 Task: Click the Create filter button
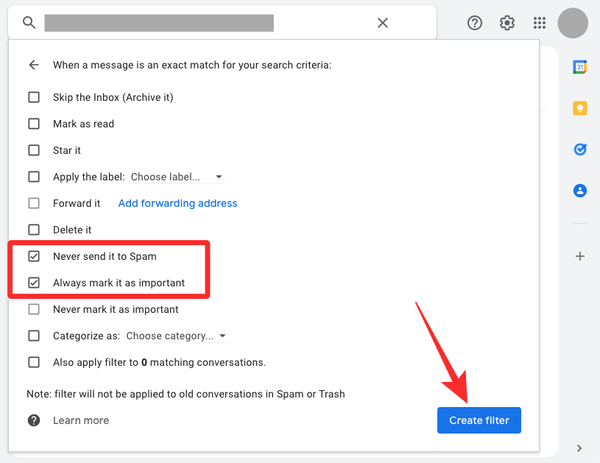[x=479, y=420]
